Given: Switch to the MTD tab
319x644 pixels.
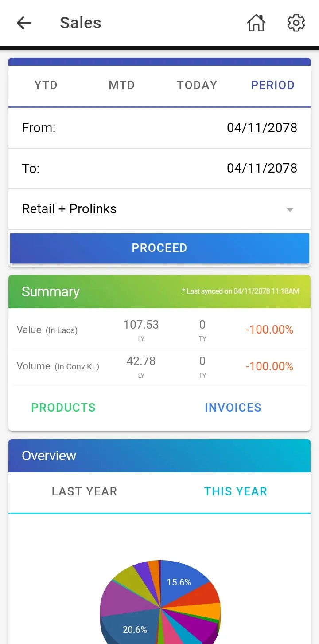Looking at the screenshot, I should (122, 85).
